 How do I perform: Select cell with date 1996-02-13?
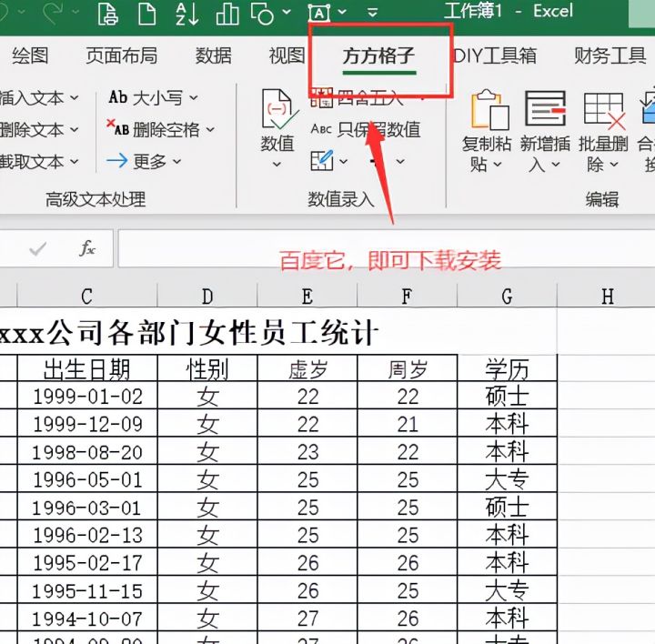87,535
